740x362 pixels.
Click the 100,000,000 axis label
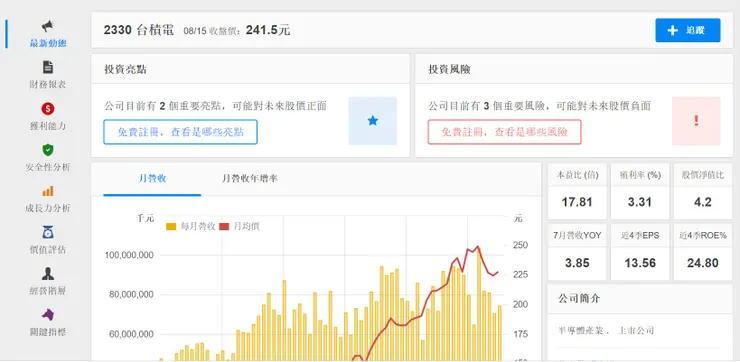pyautogui.click(x=129, y=255)
